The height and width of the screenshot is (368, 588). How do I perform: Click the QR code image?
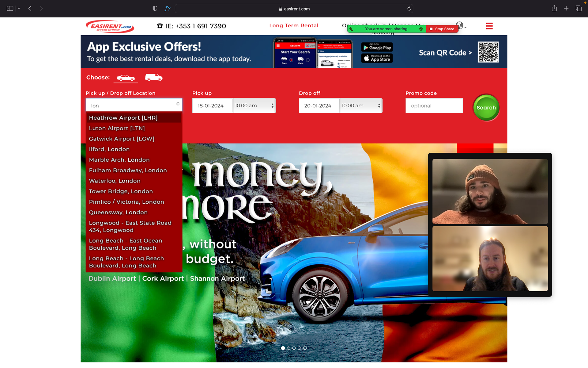point(488,52)
